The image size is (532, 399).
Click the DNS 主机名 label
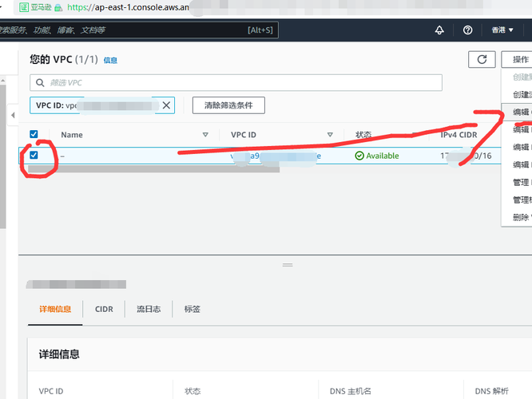[x=351, y=391]
